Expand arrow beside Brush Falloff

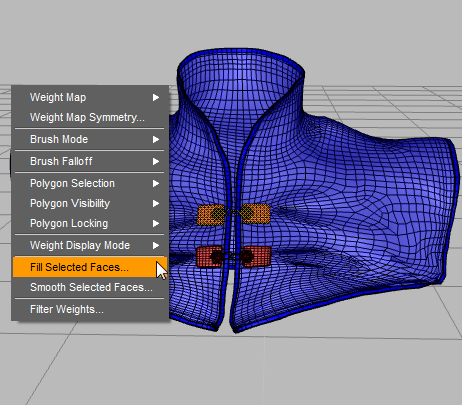pyautogui.click(x=156, y=161)
